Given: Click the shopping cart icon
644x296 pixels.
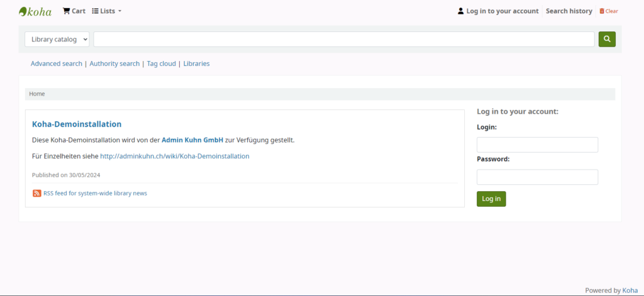Looking at the screenshot, I should 66,11.
